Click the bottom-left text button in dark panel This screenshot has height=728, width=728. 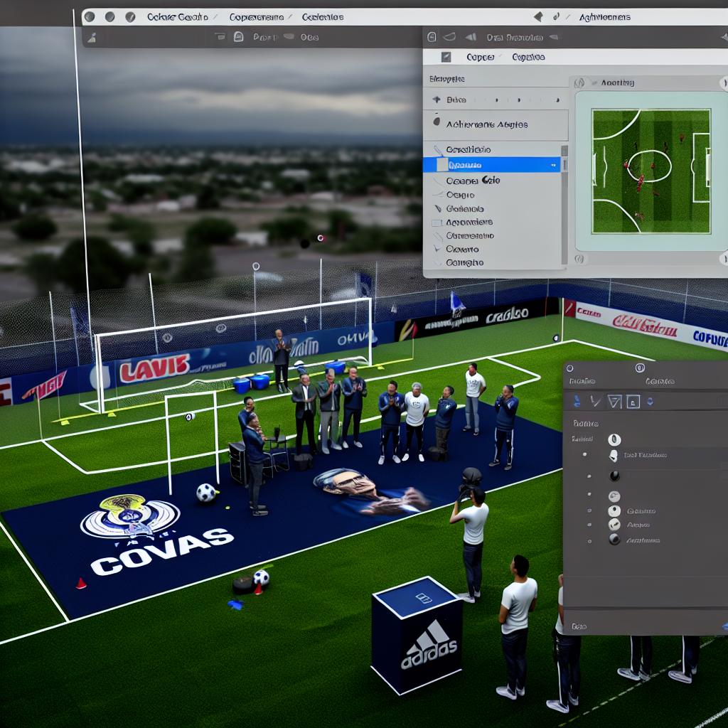coord(579,627)
